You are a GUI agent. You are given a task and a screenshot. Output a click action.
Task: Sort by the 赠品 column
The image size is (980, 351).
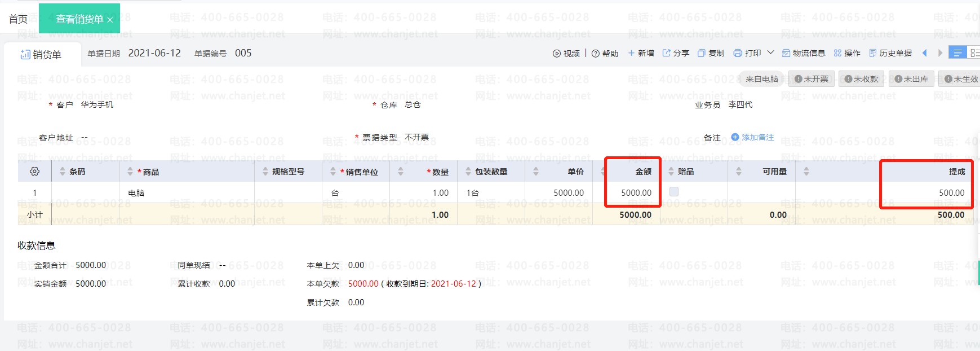[x=671, y=171]
